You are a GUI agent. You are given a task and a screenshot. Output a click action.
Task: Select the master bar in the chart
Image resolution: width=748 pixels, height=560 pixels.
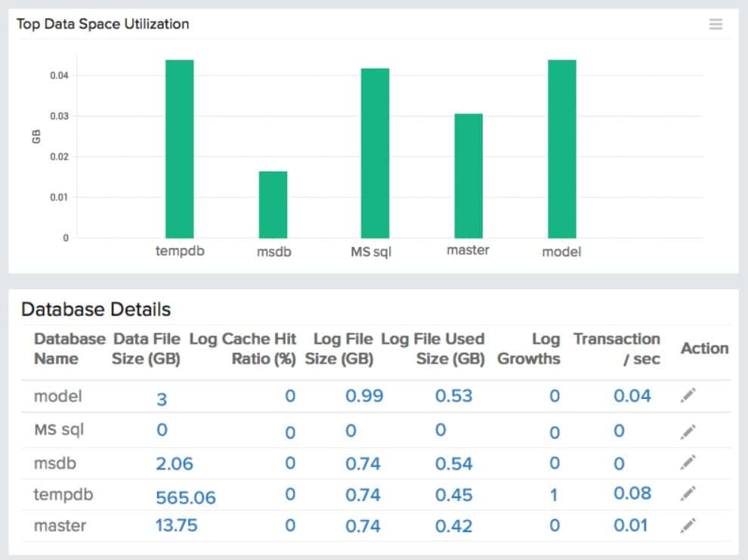tap(467, 174)
